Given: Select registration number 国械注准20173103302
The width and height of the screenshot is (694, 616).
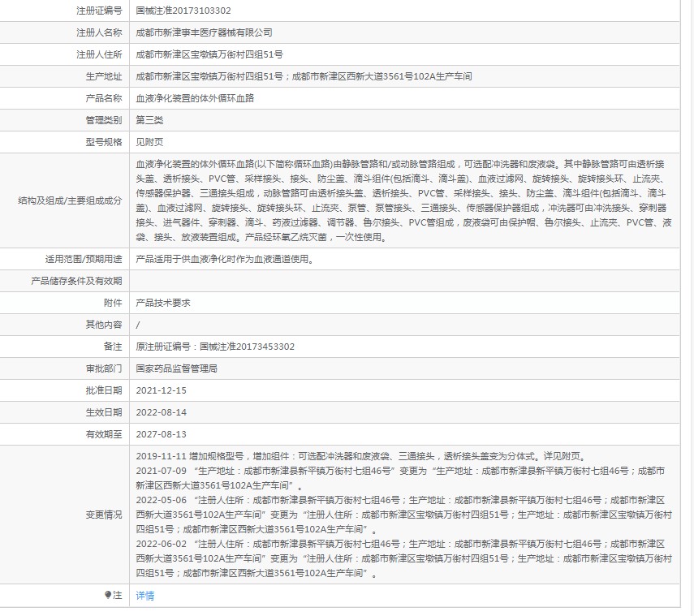Looking at the screenshot, I should click(x=183, y=11).
